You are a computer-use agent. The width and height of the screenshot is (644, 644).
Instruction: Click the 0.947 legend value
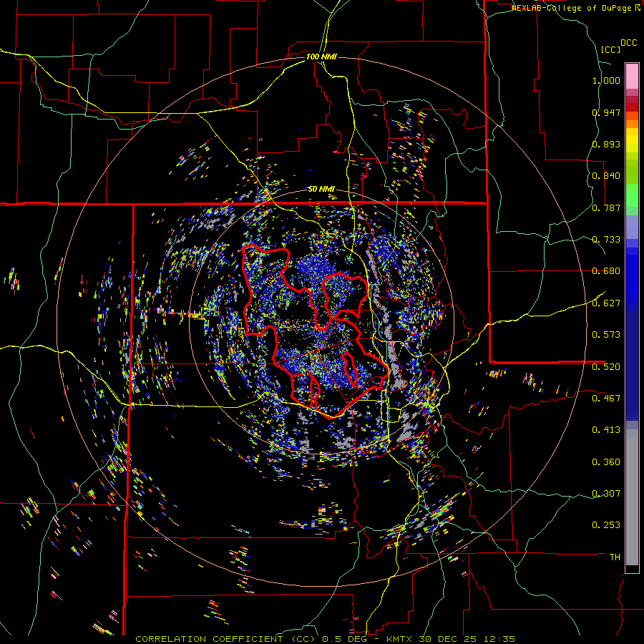pos(606,112)
